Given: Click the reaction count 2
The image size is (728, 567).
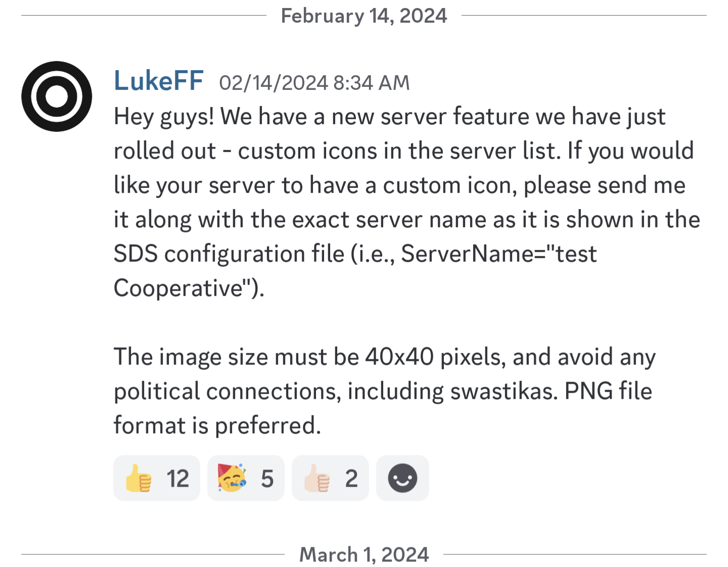Looking at the screenshot, I should (351, 479).
